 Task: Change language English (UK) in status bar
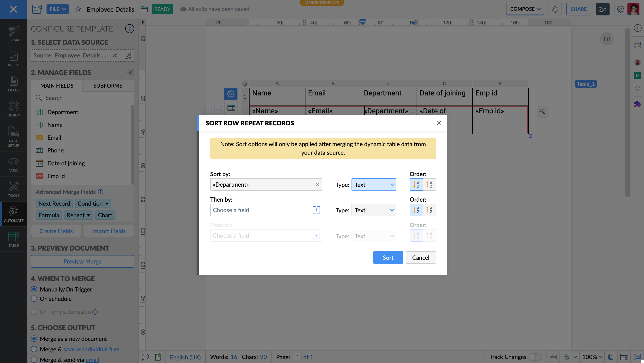[185, 357]
